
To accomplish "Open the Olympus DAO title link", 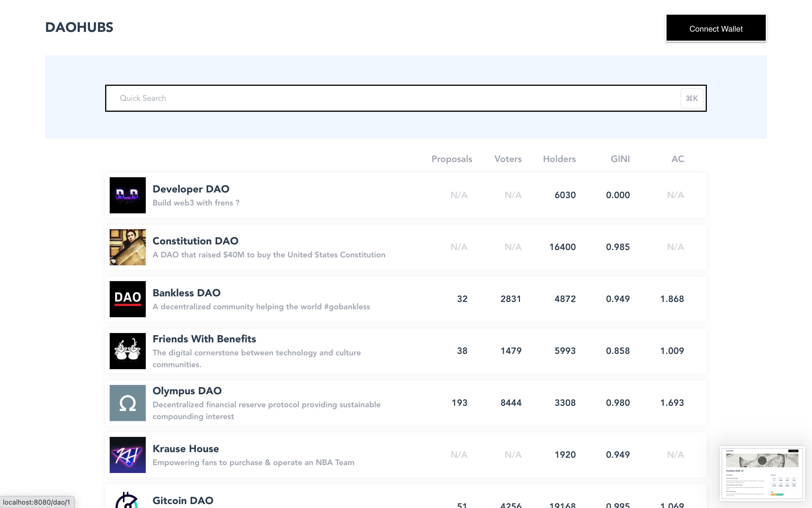I will [187, 391].
